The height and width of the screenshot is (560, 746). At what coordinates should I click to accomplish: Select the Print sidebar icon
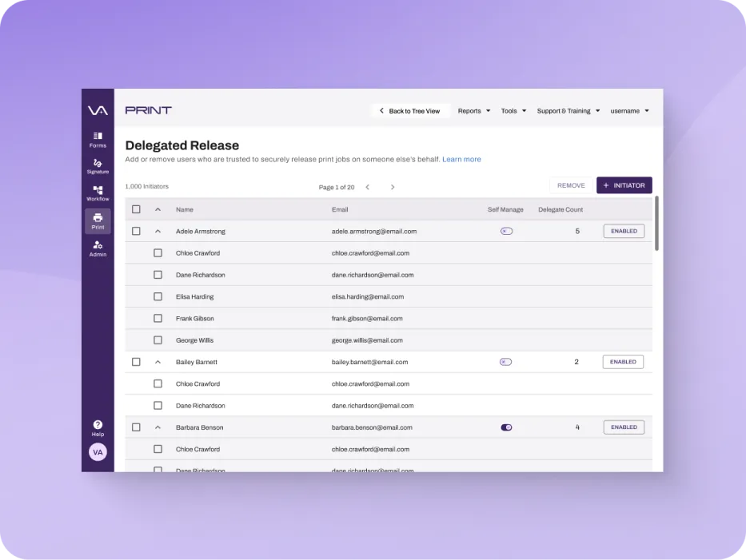click(98, 220)
